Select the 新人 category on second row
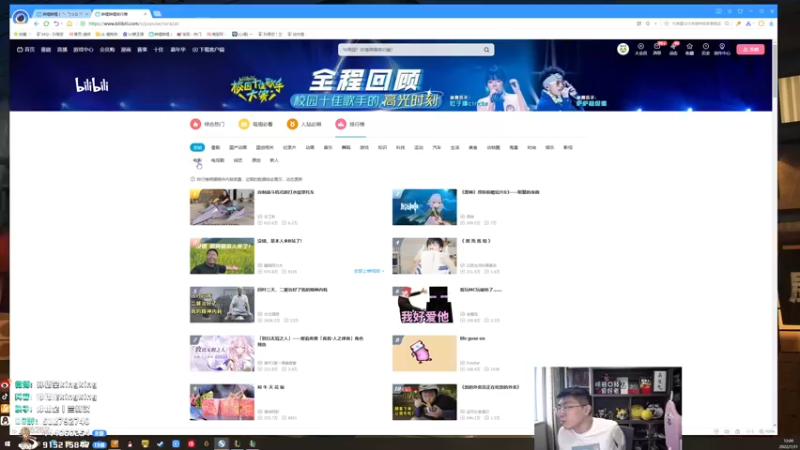The image size is (800, 450). pos(274,160)
